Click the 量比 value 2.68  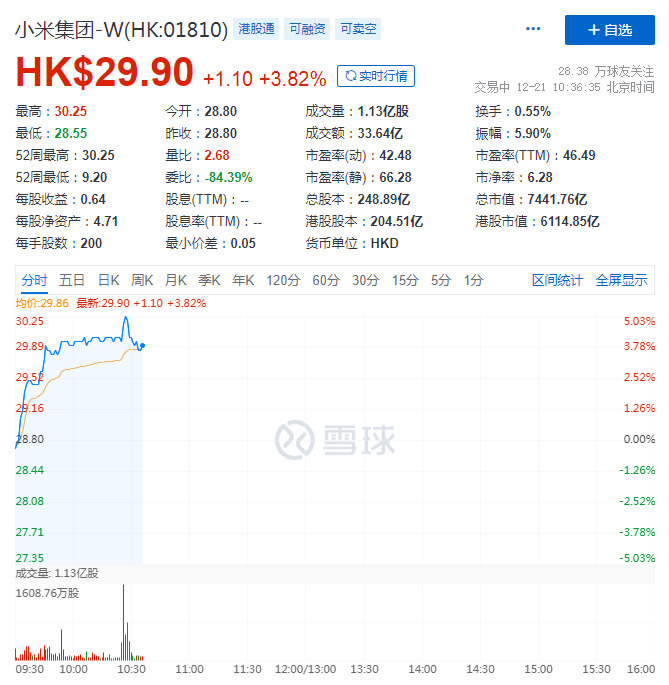point(217,156)
